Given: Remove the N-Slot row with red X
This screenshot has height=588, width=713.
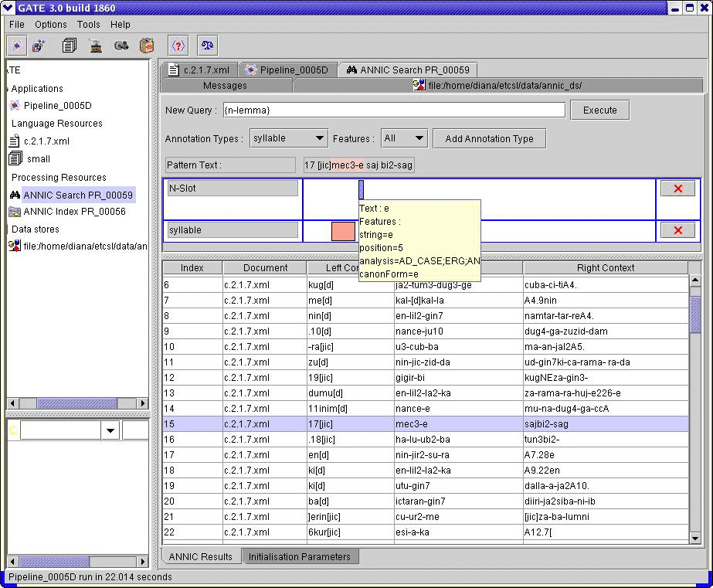Looking at the screenshot, I should [x=677, y=188].
